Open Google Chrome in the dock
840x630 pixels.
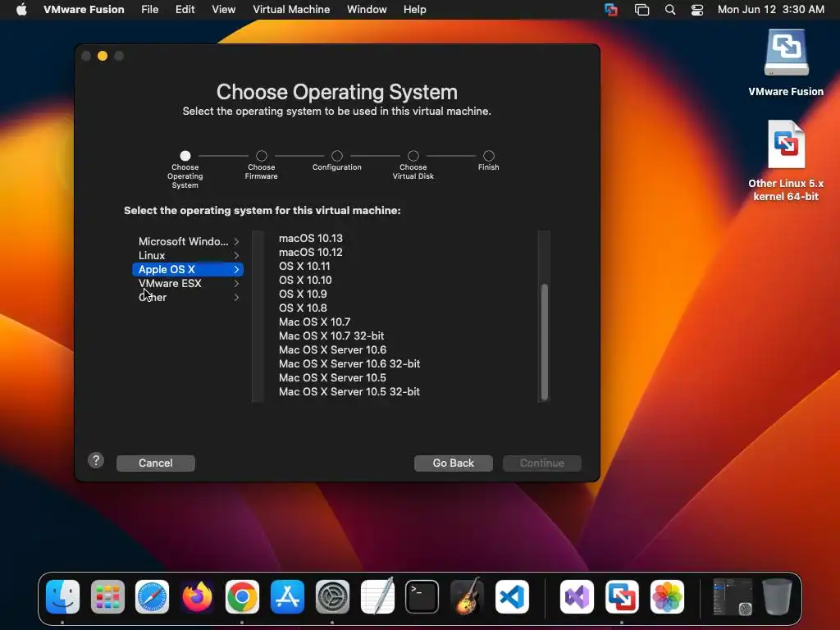[x=242, y=596]
